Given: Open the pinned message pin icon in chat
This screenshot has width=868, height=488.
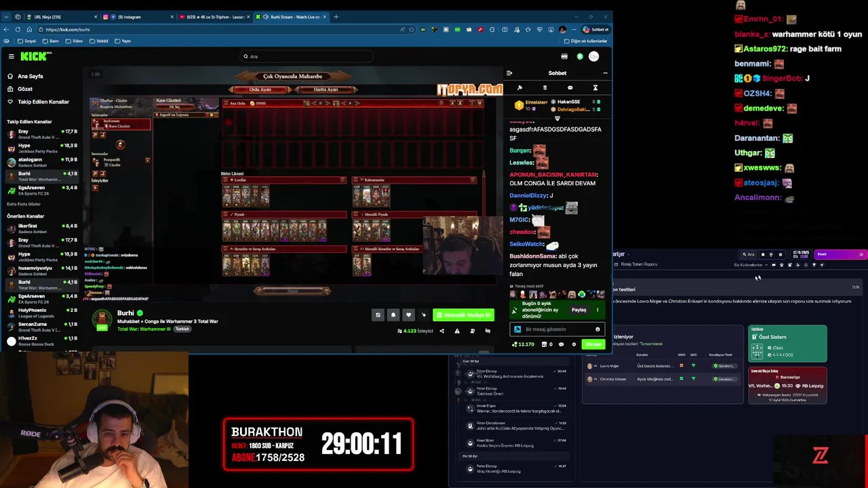Looking at the screenshot, I should [x=519, y=88].
